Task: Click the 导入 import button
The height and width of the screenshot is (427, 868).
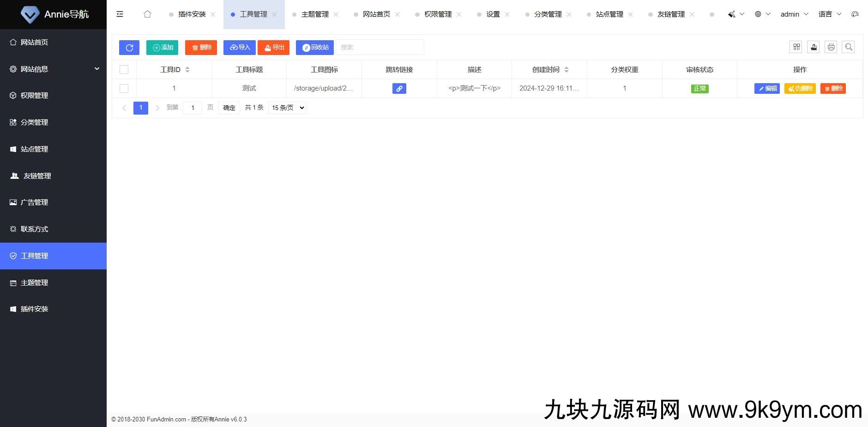Action: (240, 47)
